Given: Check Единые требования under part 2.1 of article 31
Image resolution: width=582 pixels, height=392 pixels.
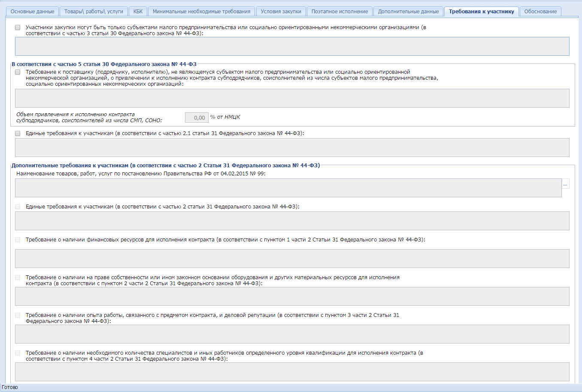Looking at the screenshot, I should click(18, 133).
